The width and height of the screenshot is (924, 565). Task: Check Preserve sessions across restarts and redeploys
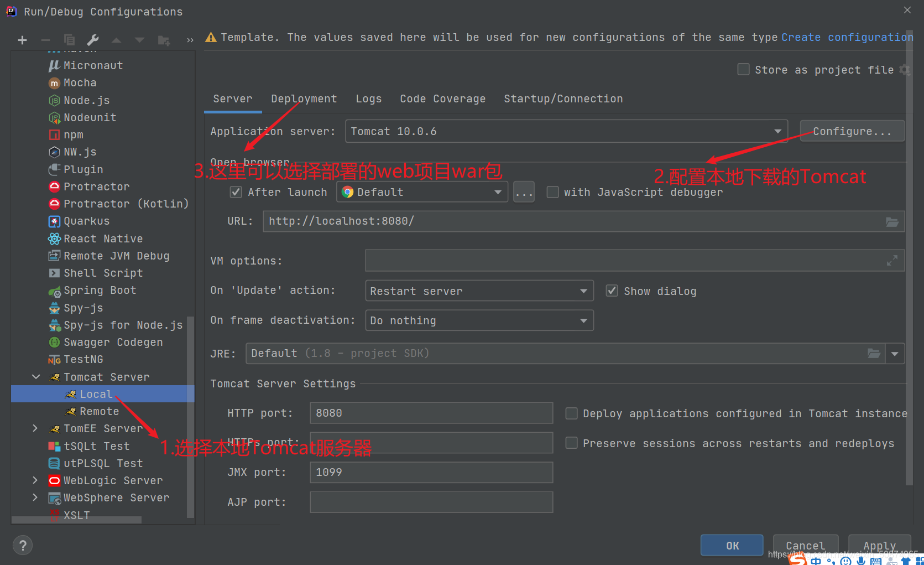click(572, 443)
